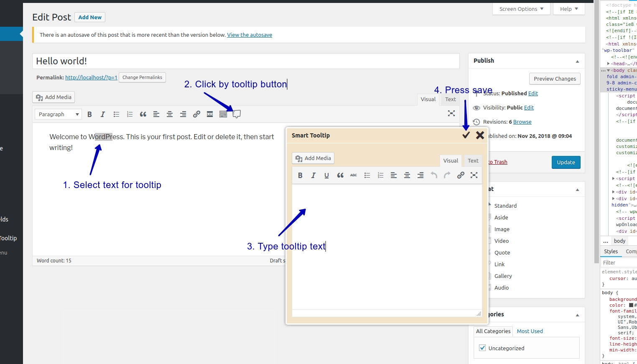Open the localhost permalink URL
The height and width of the screenshot is (364, 637).
click(91, 77)
